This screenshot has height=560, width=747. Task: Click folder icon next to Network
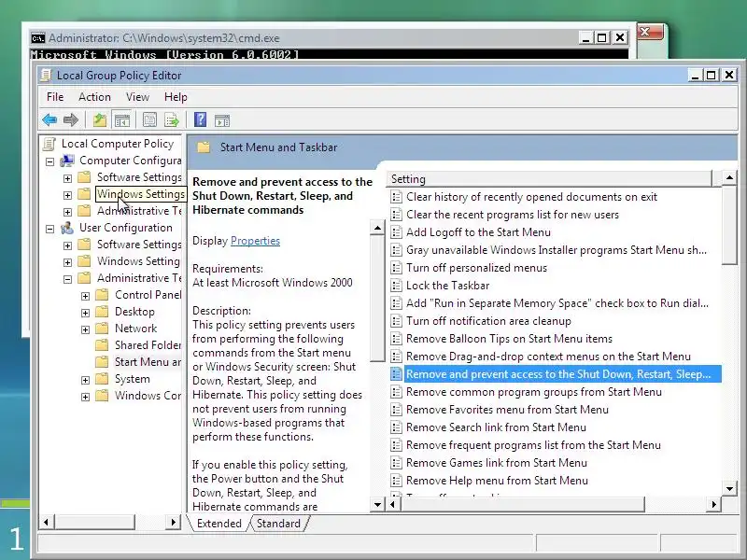tap(102, 329)
